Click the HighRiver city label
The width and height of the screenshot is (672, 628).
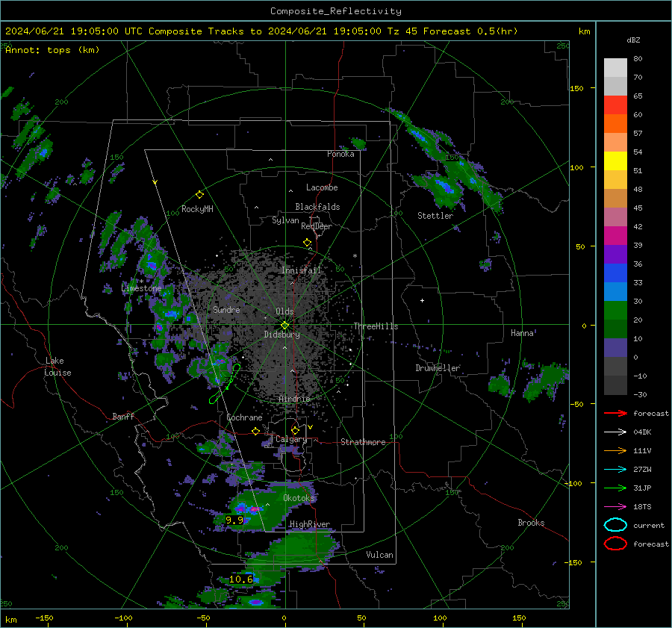point(310,524)
